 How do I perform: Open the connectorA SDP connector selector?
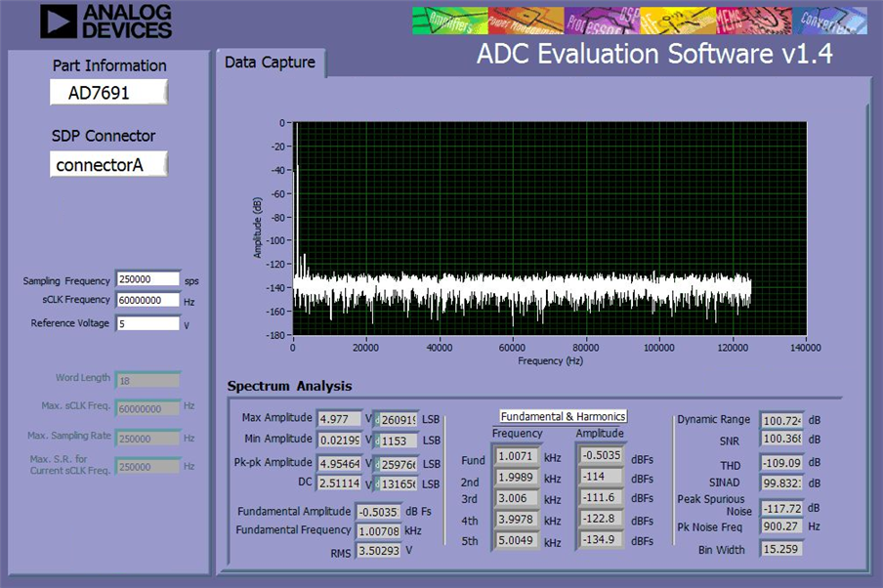(108, 164)
